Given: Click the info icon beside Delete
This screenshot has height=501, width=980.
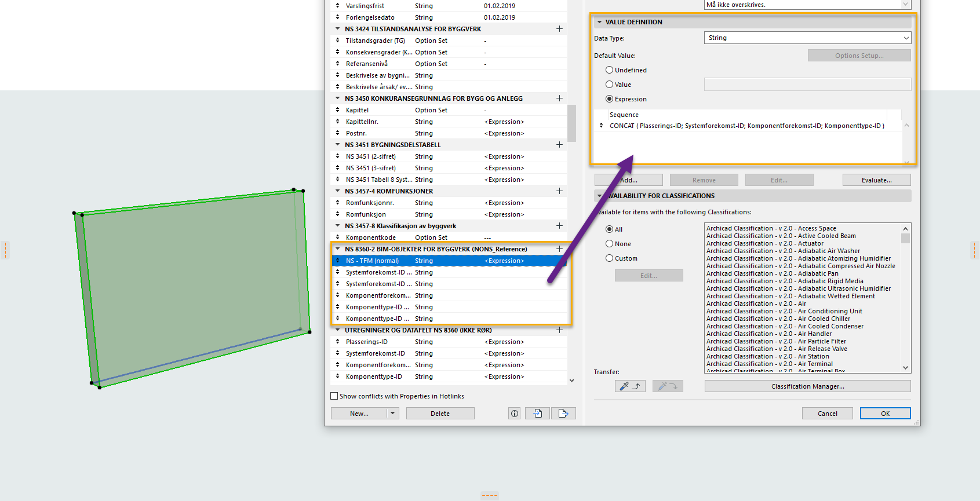Looking at the screenshot, I should tap(514, 414).
